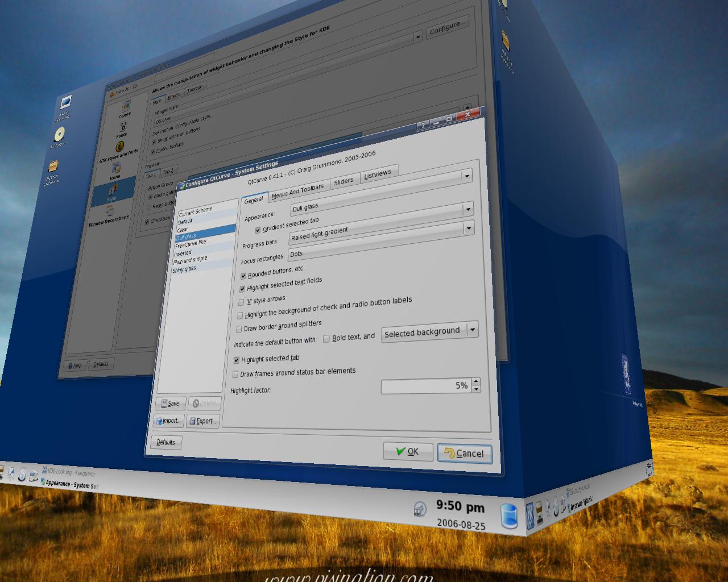This screenshot has height=582, width=728.
Task: Open the Fonts section in Appearance sidebar
Action: click(x=122, y=128)
